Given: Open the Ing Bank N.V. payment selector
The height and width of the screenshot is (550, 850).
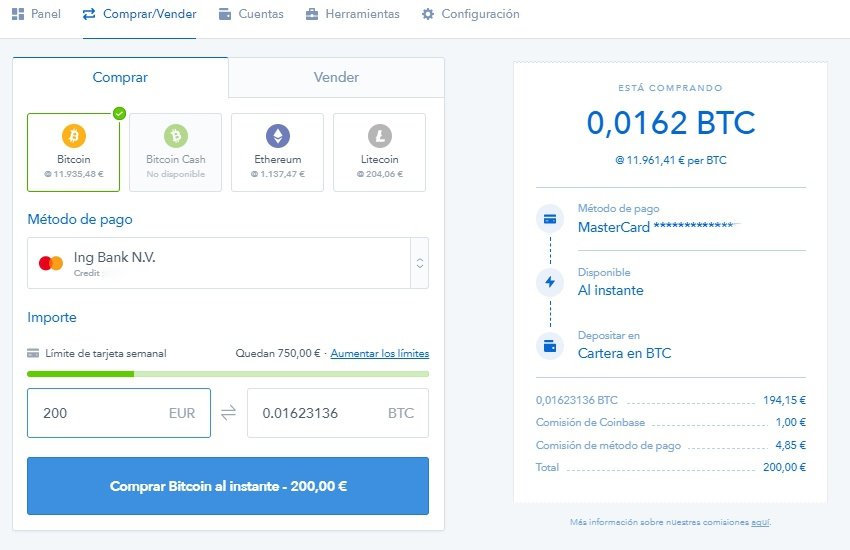Looking at the screenshot, I should (228, 263).
